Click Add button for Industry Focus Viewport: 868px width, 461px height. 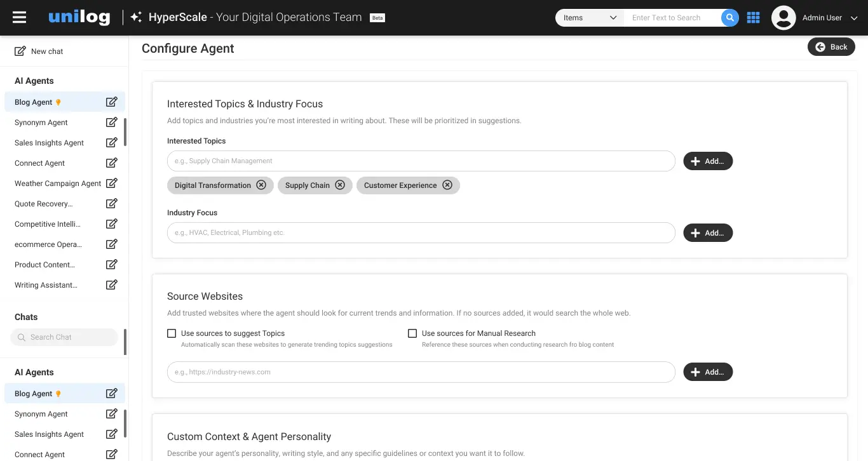708,233
